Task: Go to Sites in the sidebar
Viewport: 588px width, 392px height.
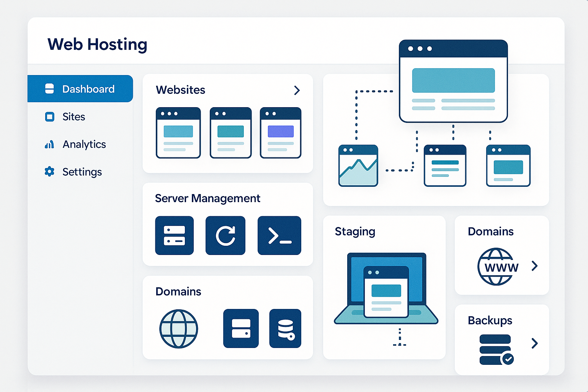Action: 73,117
